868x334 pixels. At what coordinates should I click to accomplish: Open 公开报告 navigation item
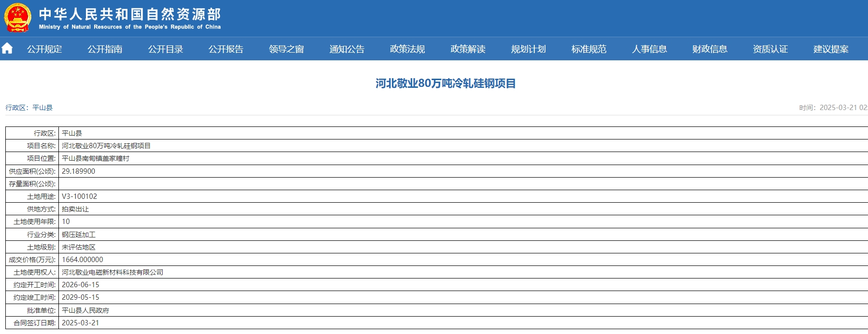click(226, 49)
